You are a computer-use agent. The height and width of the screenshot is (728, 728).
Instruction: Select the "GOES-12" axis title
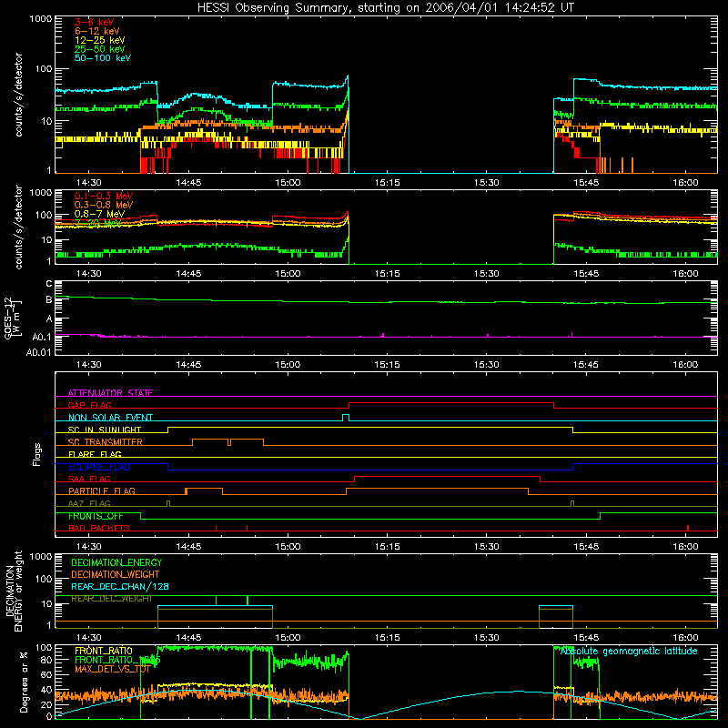[8, 318]
